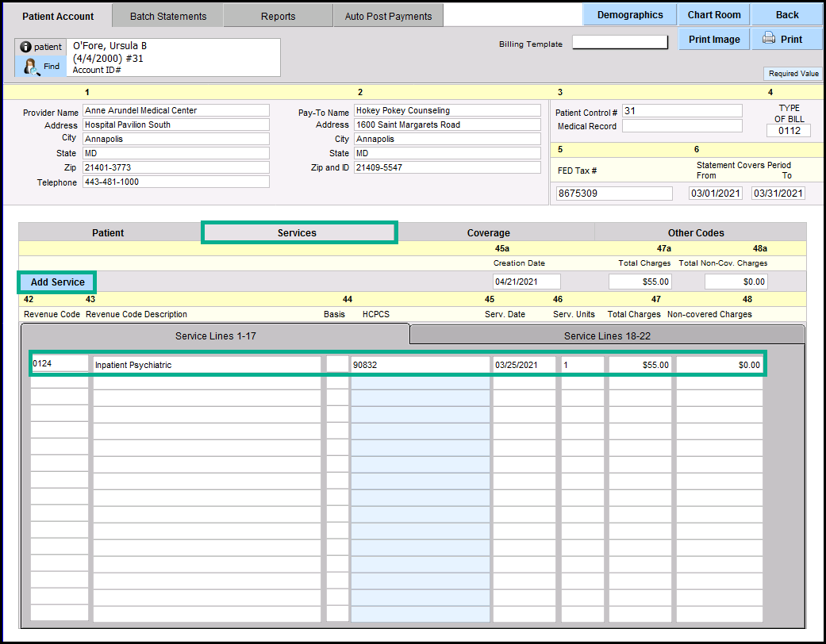The image size is (826, 644).
Task: Switch to the Batch Statements tab
Action: pyautogui.click(x=167, y=16)
